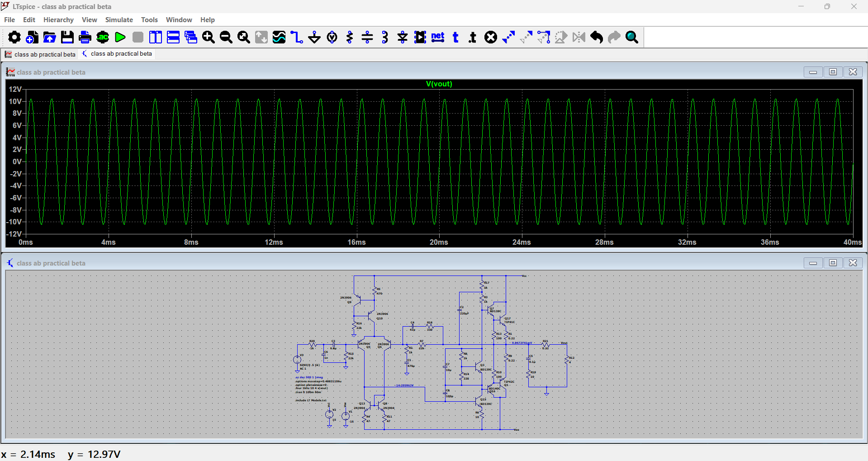Place a resistor
The height and width of the screenshot is (461, 868).
(x=350, y=37)
